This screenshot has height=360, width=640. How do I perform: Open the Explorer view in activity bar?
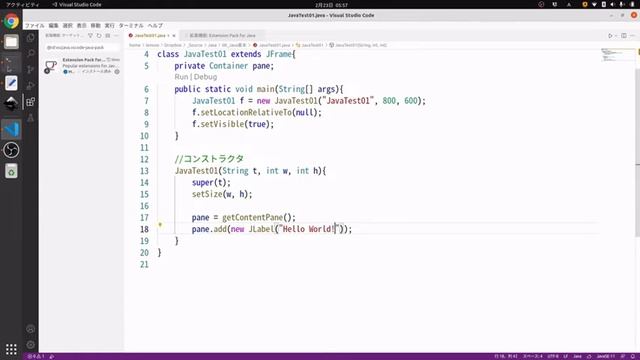(31, 38)
